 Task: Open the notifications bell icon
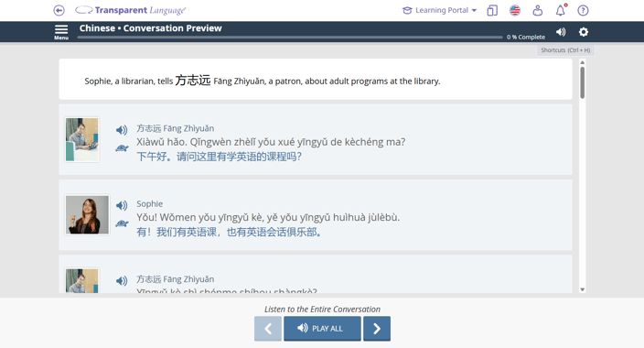click(561, 10)
